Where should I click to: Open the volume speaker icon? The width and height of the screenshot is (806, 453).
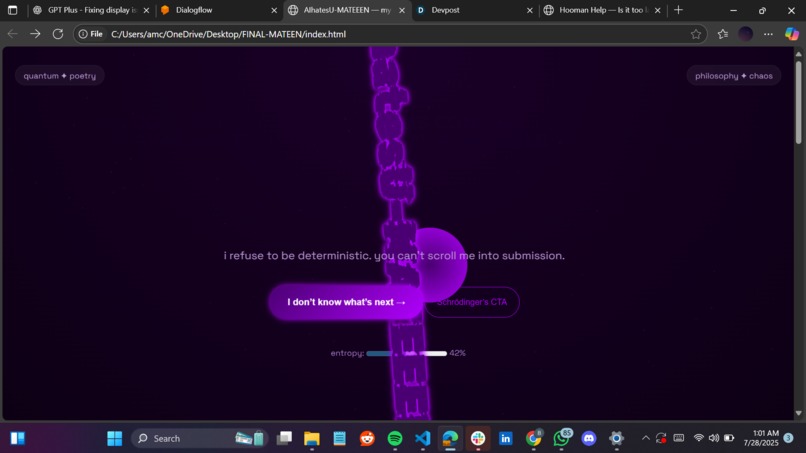coord(713,438)
